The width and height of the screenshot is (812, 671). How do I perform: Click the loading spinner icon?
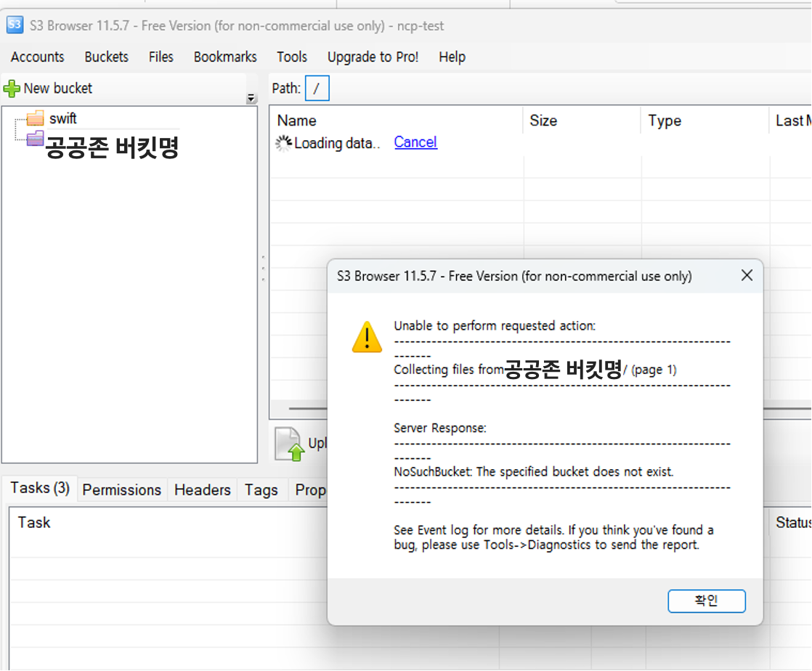(x=283, y=143)
